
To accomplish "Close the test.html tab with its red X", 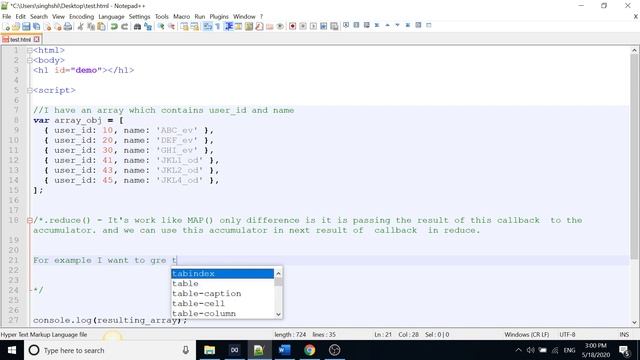I will tap(37, 39).
